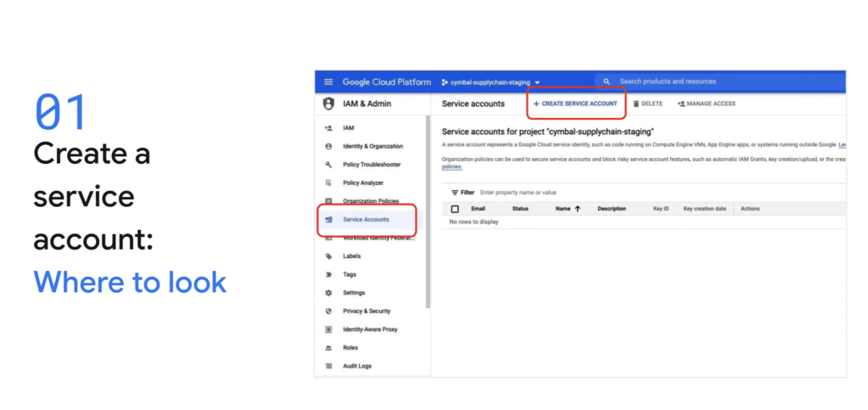Image resolution: width=868 pixels, height=410 pixels.
Task: Click Create Service Account button
Action: [575, 104]
